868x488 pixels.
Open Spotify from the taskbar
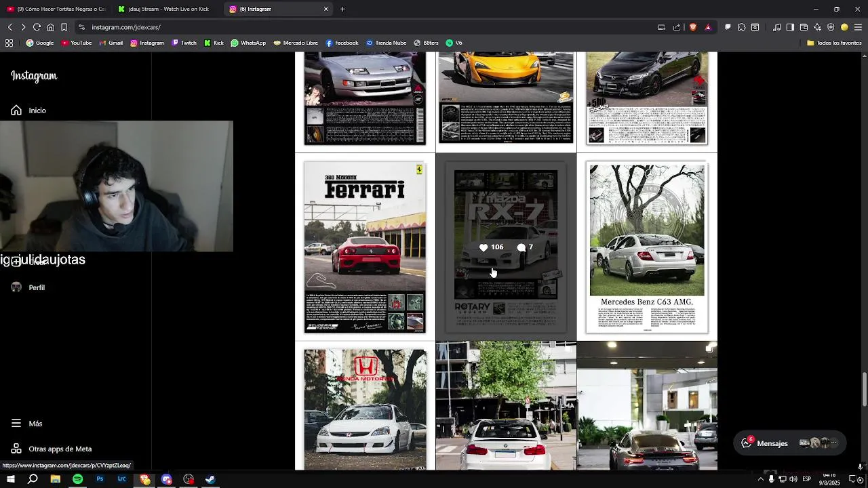pos(77,479)
